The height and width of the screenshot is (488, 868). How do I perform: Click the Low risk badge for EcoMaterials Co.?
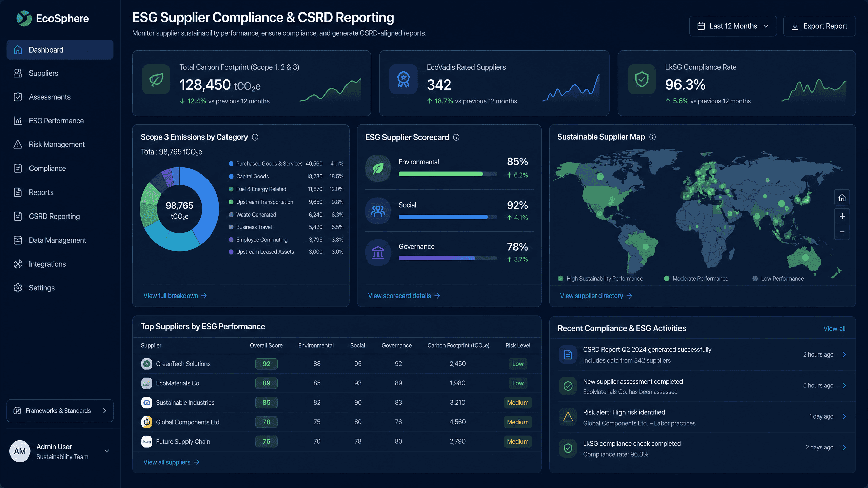(x=518, y=383)
